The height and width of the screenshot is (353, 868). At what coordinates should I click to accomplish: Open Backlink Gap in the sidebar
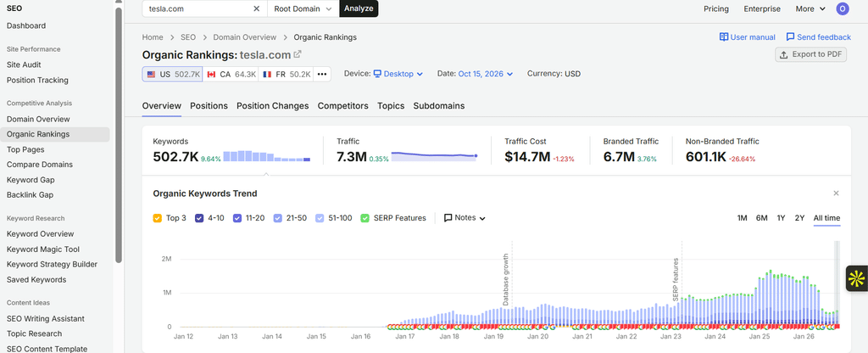click(x=30, y=195)
